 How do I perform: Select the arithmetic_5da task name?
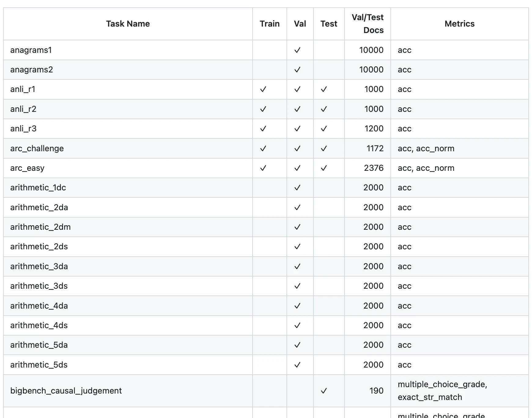pyautogui.click(x=39, y=345)
